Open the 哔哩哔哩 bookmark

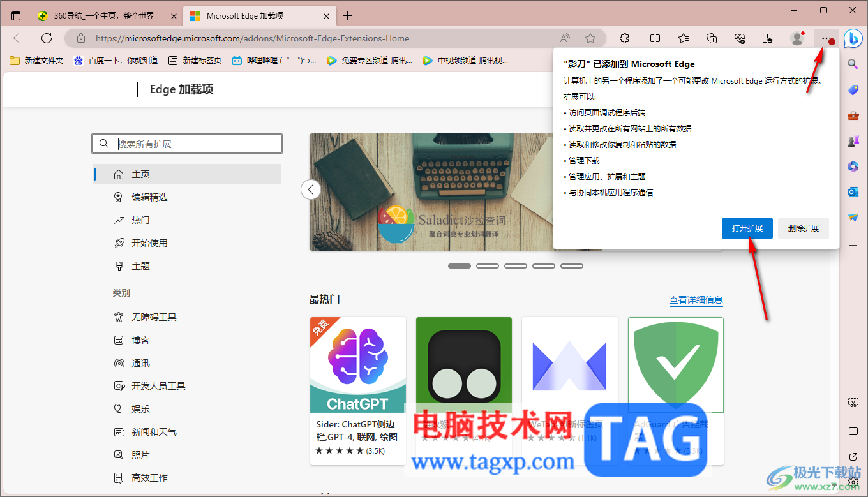273,61
